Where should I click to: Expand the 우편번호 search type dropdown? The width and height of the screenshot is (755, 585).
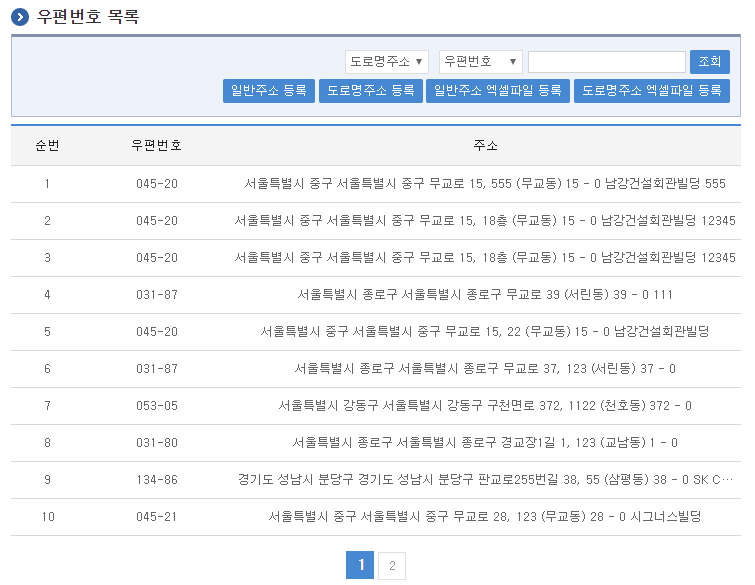pyautogui.click(x=481, y=62)
